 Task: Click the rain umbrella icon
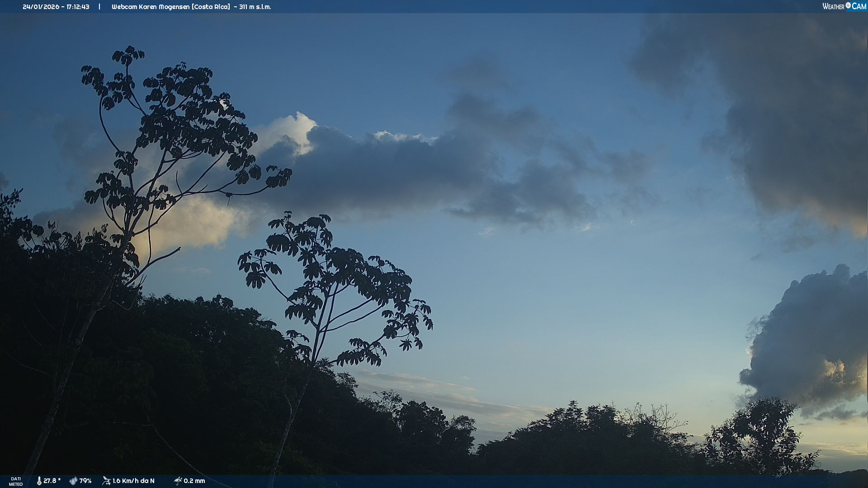point(178,481)
